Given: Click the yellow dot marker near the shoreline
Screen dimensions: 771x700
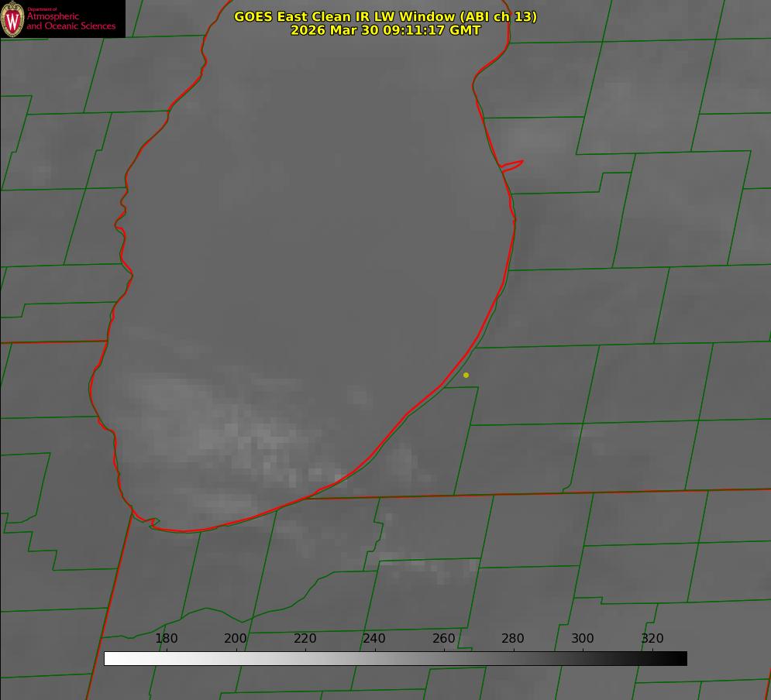Looking at the screenshot, I should (466, 376).
